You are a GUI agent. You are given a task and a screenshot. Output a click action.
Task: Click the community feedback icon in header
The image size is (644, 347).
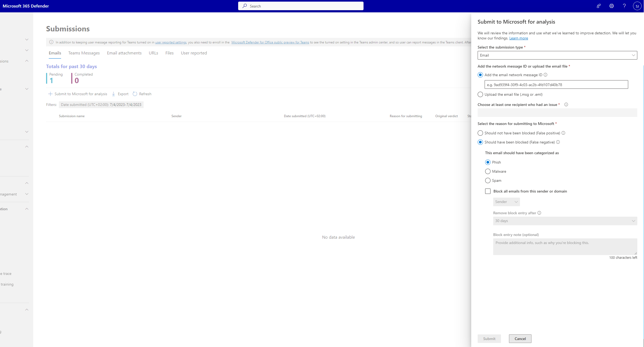click(599, 6)
